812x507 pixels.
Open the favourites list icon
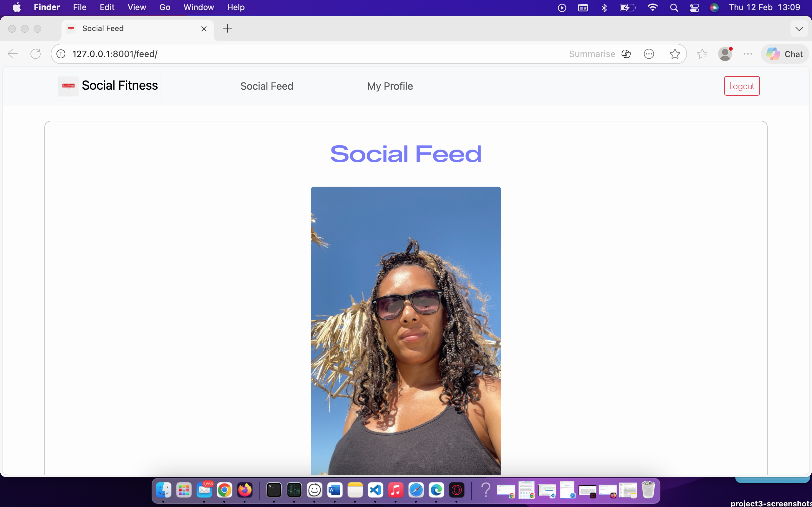tap(702, 54)
